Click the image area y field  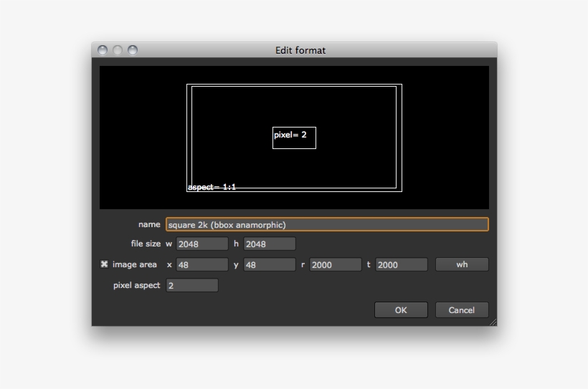[x=269, y=264]
